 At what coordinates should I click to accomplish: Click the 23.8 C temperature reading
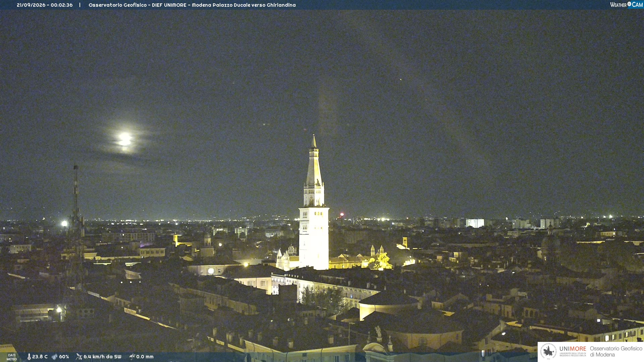coord(40,357)
